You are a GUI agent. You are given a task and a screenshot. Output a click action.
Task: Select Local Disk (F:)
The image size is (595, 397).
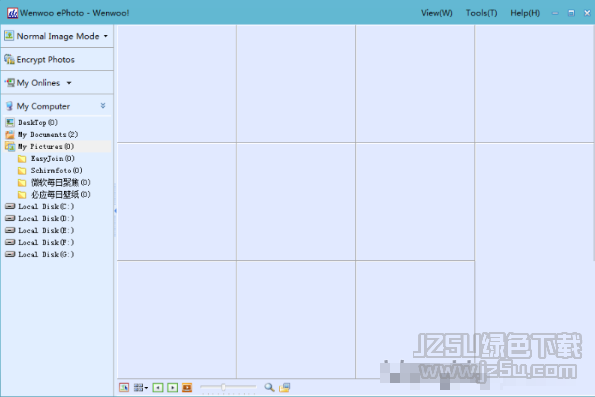46,243
